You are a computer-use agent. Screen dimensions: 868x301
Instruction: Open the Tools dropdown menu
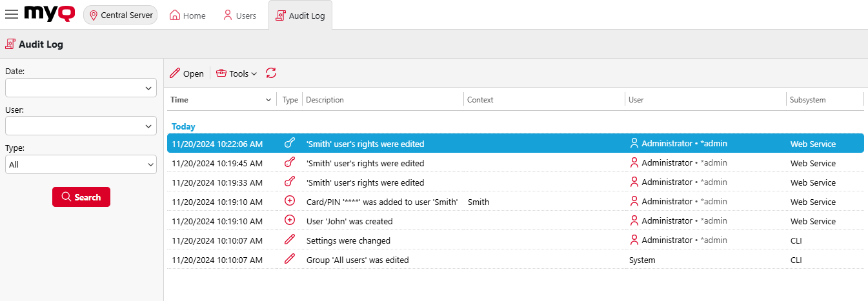pyautogui.click(x=237, y=73)
